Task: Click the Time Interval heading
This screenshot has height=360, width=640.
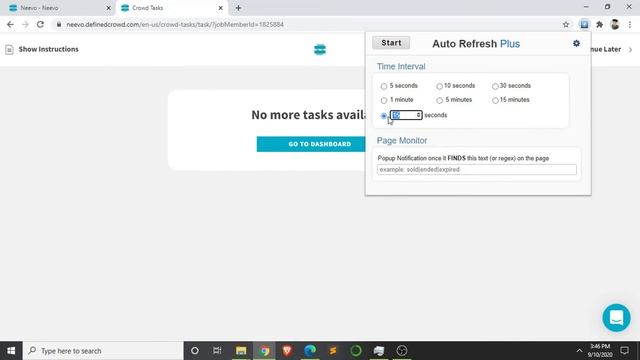Action: 401,67
